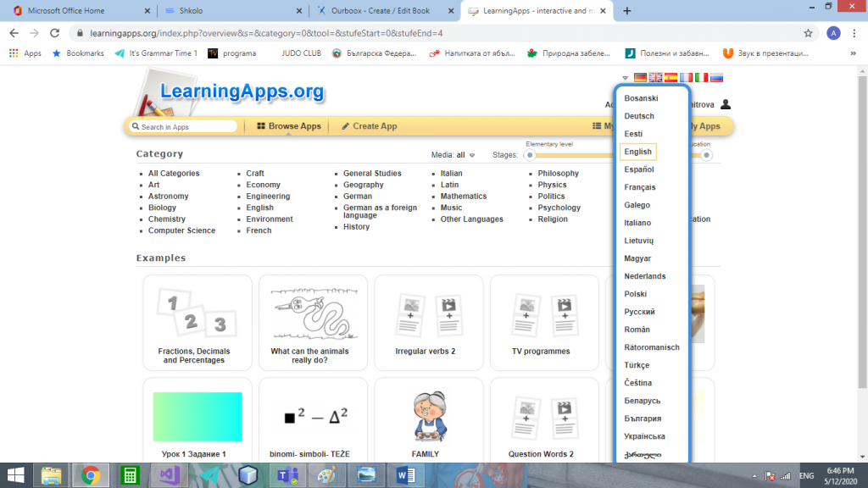Click the LearningApps.org logo

242,91
